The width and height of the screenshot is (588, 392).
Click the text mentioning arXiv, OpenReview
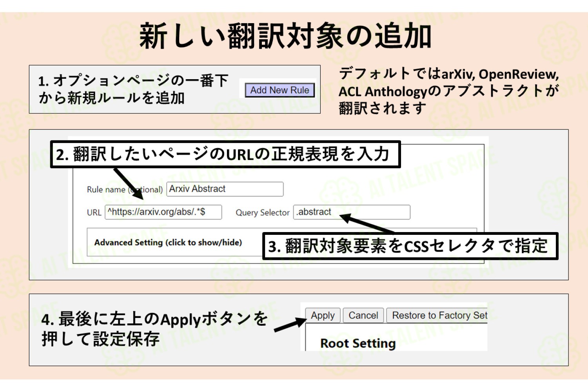click(x=448, y=91)
